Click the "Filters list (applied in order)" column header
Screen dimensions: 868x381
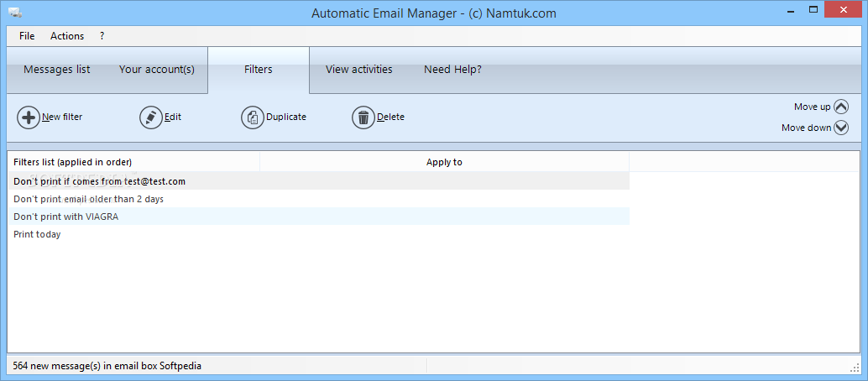(x=134, y=162)
